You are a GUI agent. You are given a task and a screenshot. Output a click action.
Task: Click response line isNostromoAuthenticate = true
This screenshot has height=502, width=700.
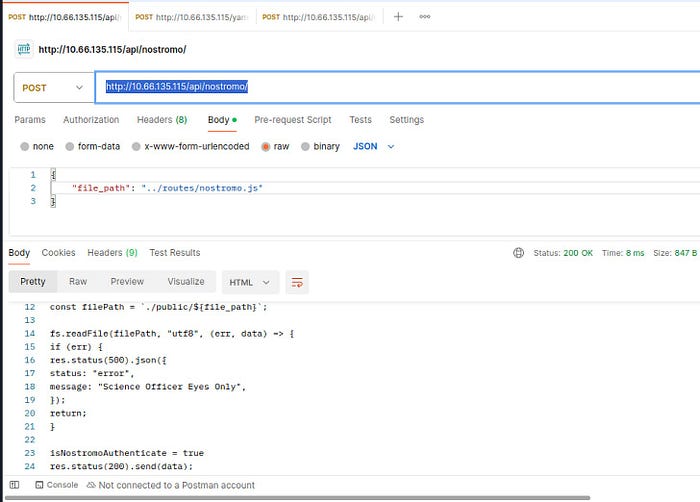[127, 453]
